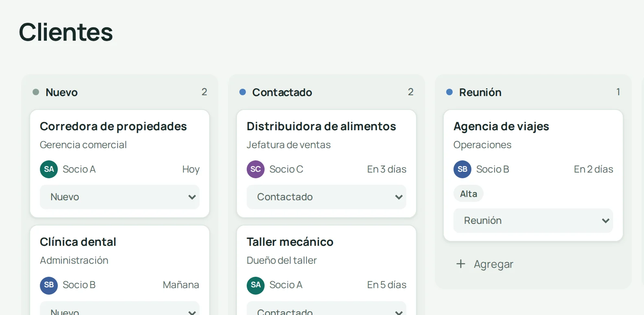The width and height of the screenshot is (644, 315).
Task: Click the card count in Nuevo header
Action: [204, 92]
